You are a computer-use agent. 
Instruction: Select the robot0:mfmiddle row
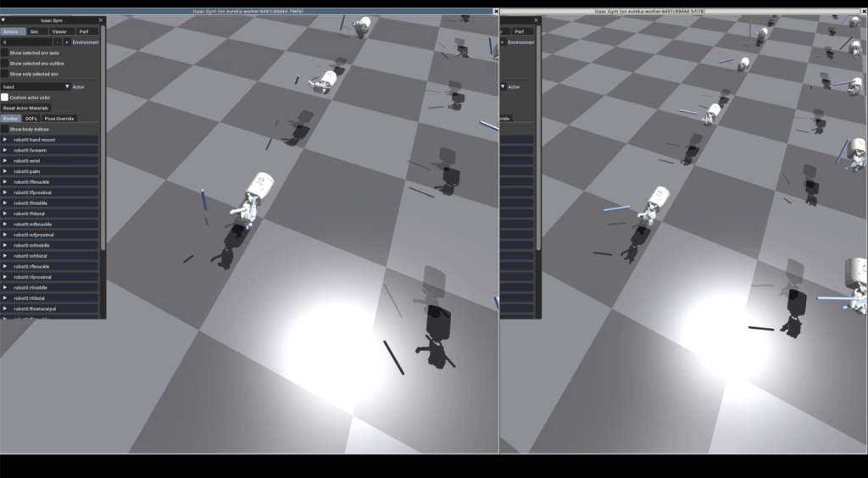pos(49,245)
